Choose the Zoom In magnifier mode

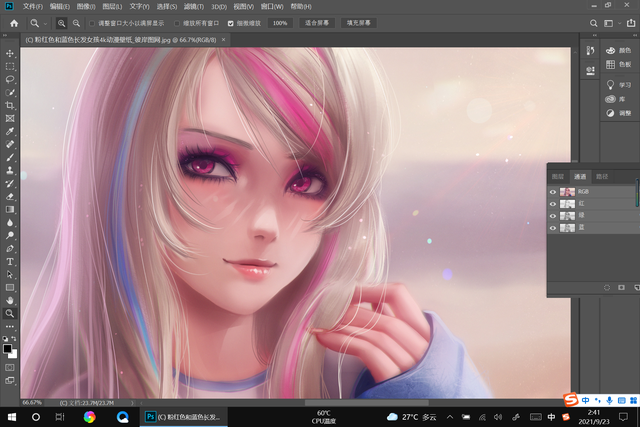coord(61,23)
